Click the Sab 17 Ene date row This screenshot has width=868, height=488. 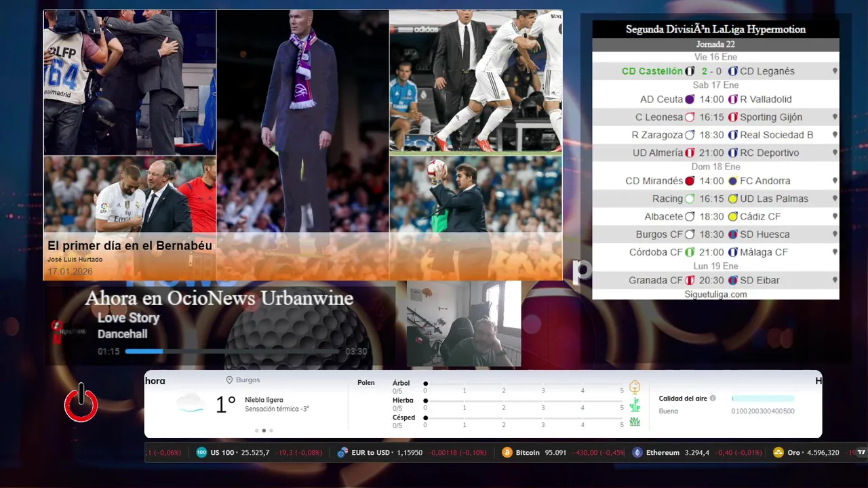tap(715, 85)
